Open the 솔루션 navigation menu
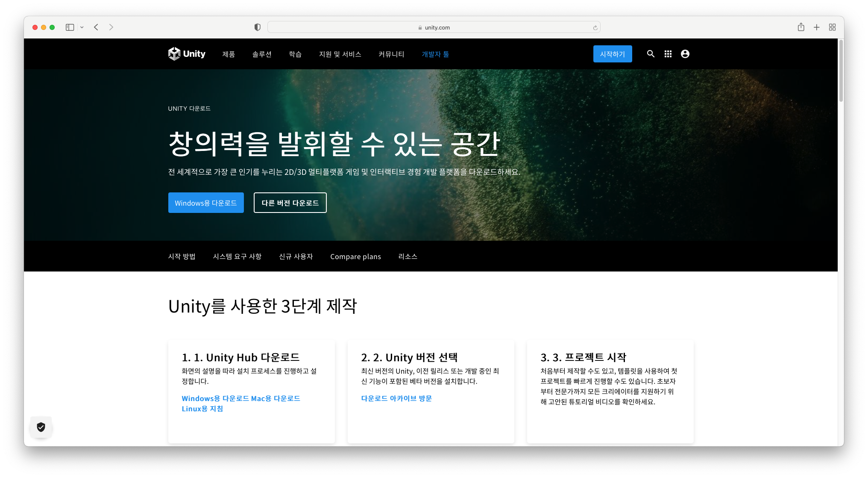 coord(262,54)
